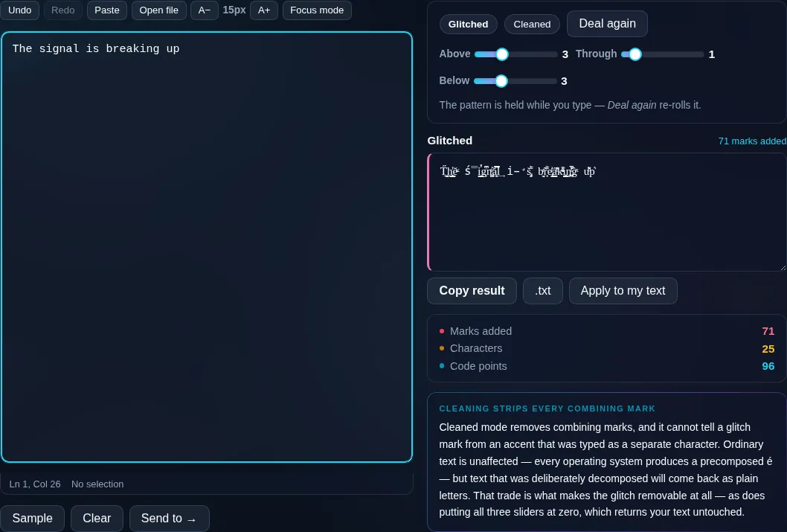Copy result to clipboard

click(472, 291)
